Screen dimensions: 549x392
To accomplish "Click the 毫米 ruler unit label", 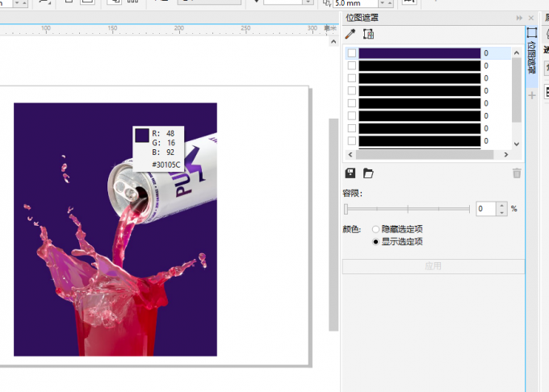I will click(x=330, y=28).
